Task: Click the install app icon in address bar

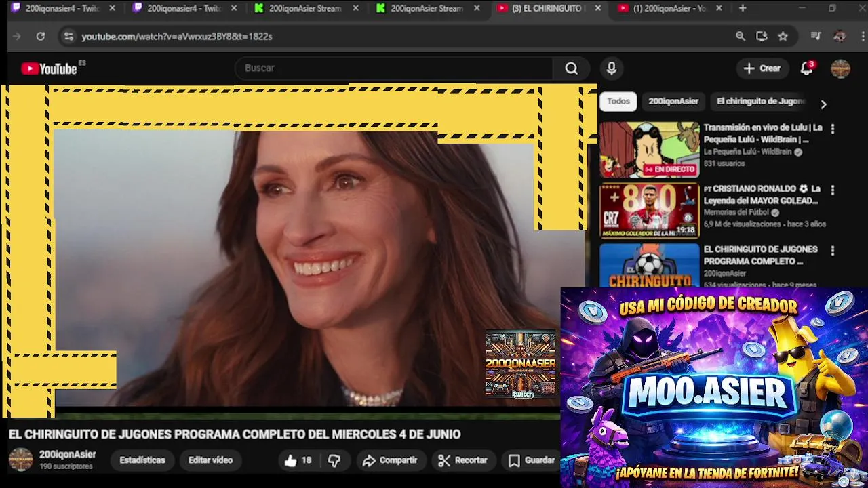Action: (762, 37)
